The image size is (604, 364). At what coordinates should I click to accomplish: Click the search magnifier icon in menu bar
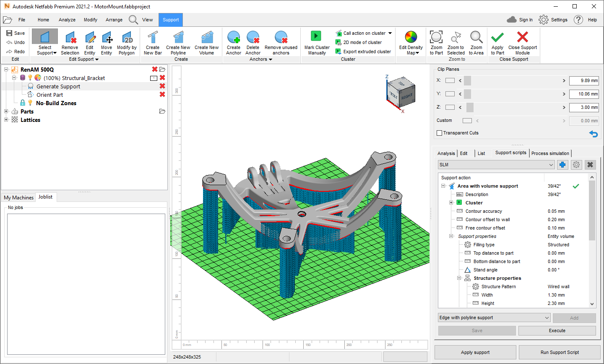(x=133, y=20)
